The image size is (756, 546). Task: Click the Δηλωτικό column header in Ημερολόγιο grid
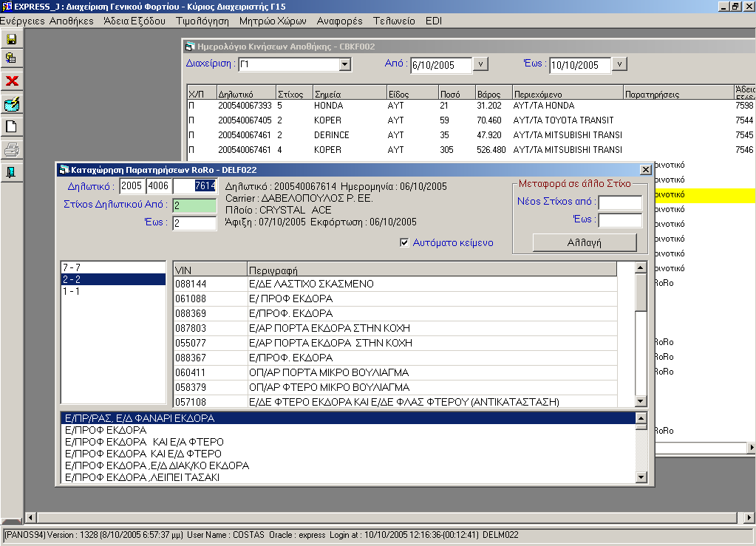pyautogui.click(x=246, y=94)
